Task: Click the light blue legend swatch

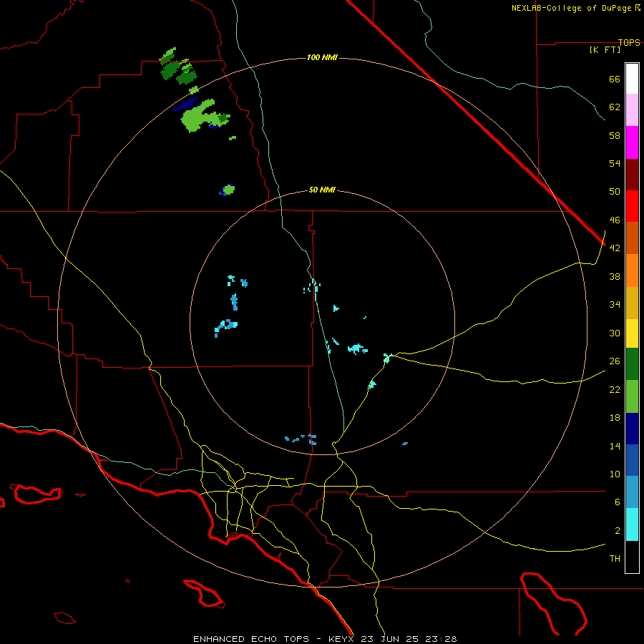Action: tap(632, 492)
